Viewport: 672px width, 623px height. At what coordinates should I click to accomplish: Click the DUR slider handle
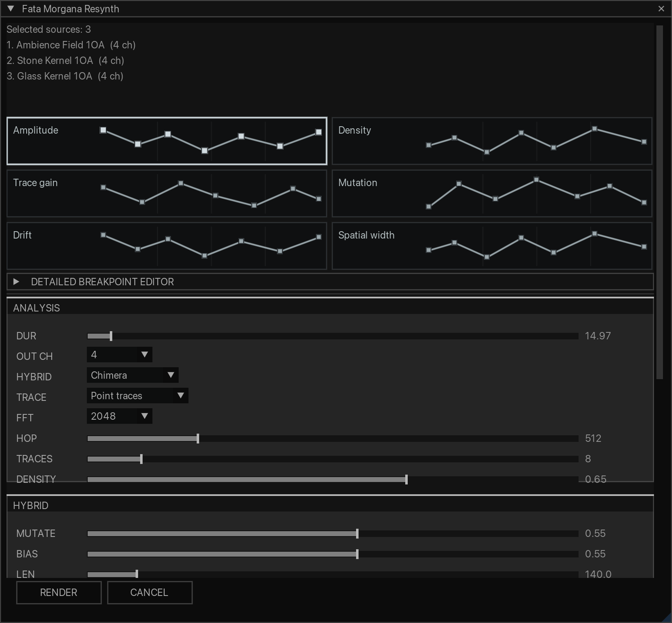coord(111,336)
